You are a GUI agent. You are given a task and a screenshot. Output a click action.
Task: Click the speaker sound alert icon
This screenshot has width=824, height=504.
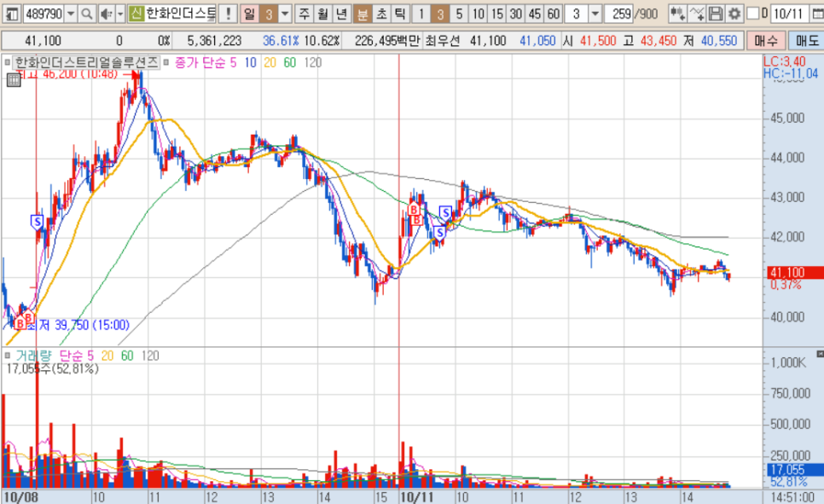click(x=106, y=14)
